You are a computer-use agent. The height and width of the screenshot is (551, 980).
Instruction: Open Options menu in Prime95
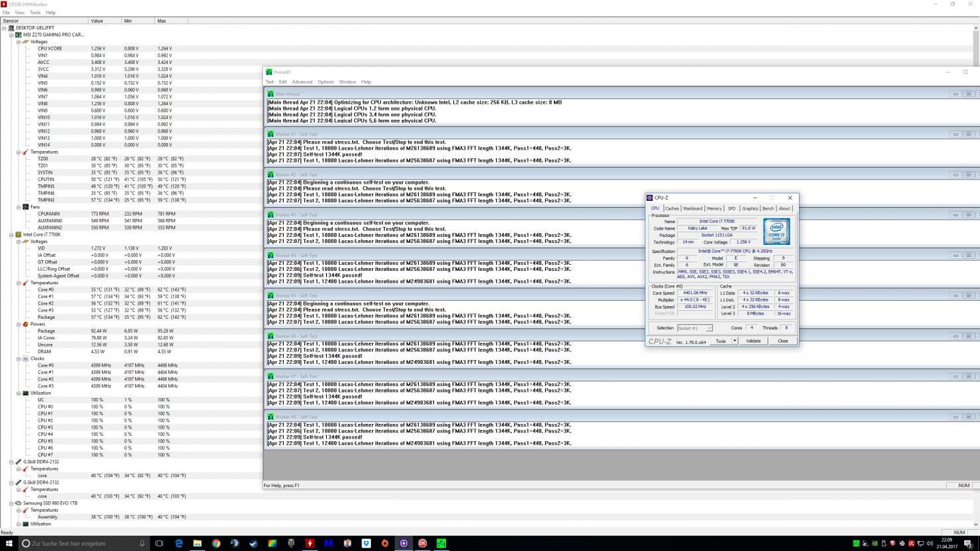click(x=326, y=82)
